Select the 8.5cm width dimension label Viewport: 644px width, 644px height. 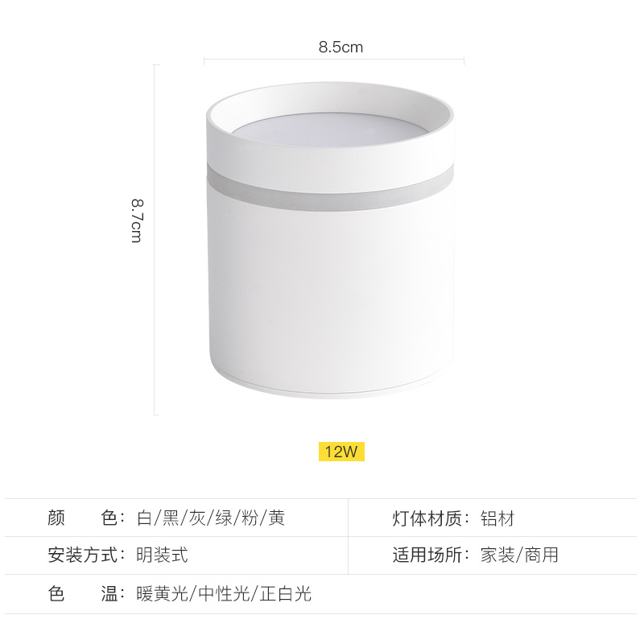(341, 47)
